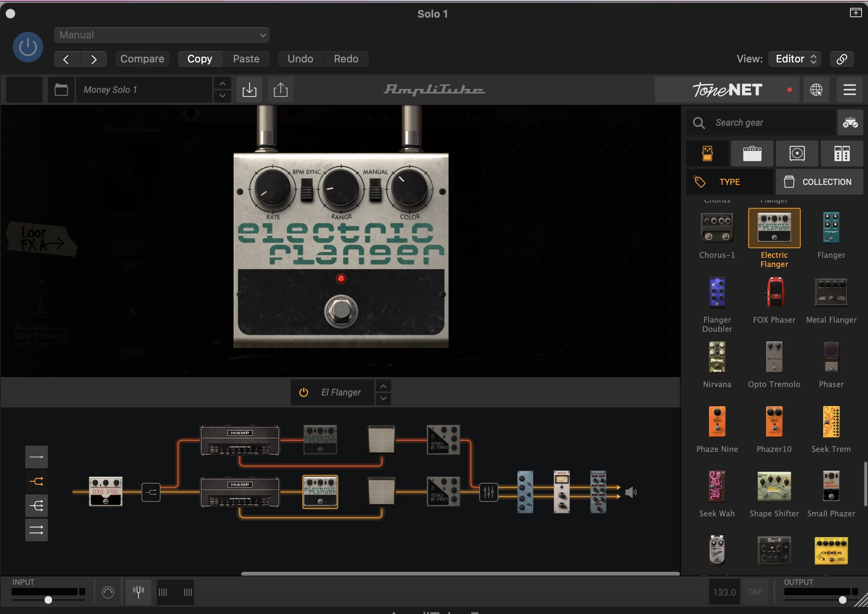Image resolution: width=868 pixels, height=614 pixels.
Task: Click the RATE knob on Electric Flanger
Action: [273, 189]
